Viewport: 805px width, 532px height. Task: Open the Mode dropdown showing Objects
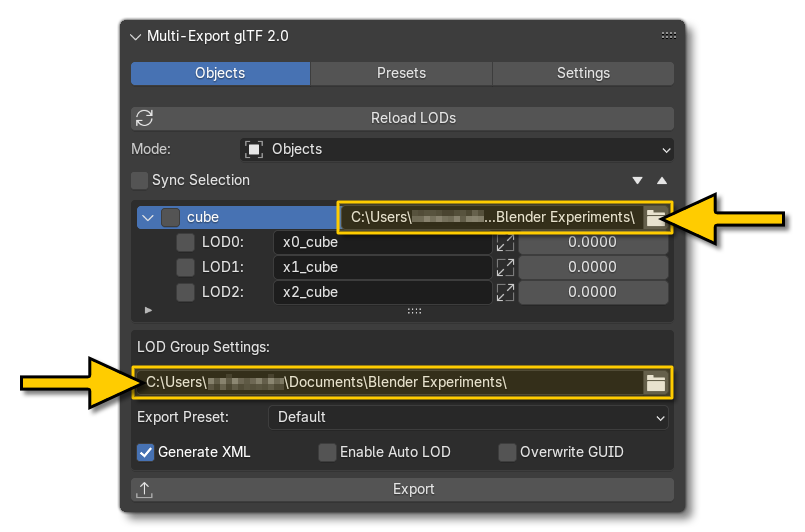(457, 149)
